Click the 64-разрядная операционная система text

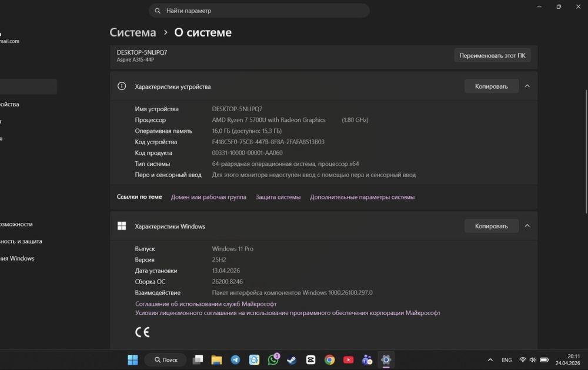click(x=285, y=164)
